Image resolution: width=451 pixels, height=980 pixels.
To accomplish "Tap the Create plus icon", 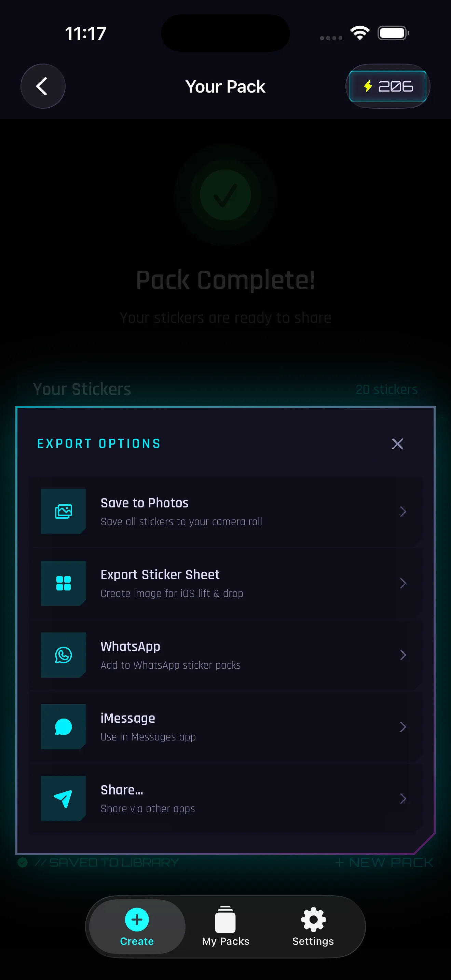I will point(137,920).
